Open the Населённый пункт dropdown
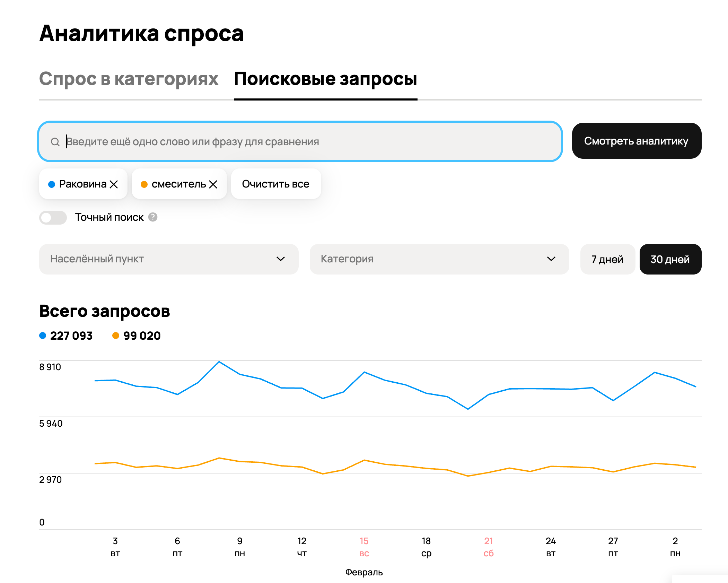The image size is (728, 583). tap(169, 259)
